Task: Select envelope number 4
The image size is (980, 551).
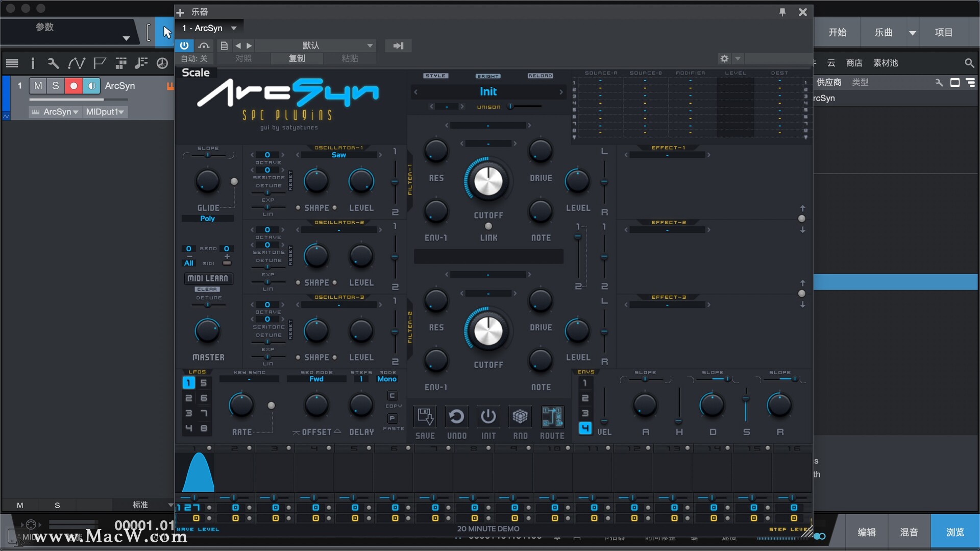Action: coord(585,427)
